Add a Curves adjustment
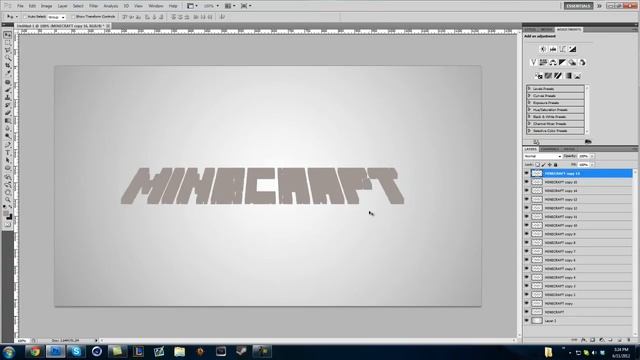Screen dimensions: 640x360 tap(562, 49)
